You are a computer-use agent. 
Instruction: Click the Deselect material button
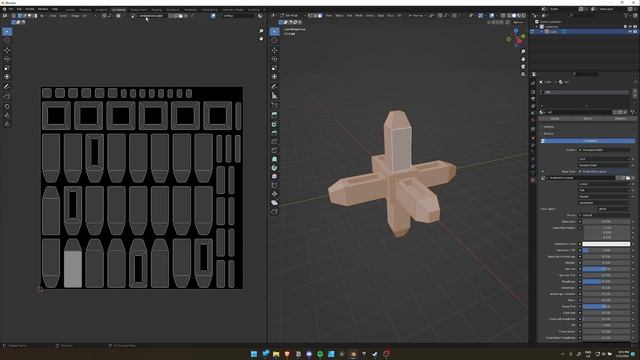620,118
